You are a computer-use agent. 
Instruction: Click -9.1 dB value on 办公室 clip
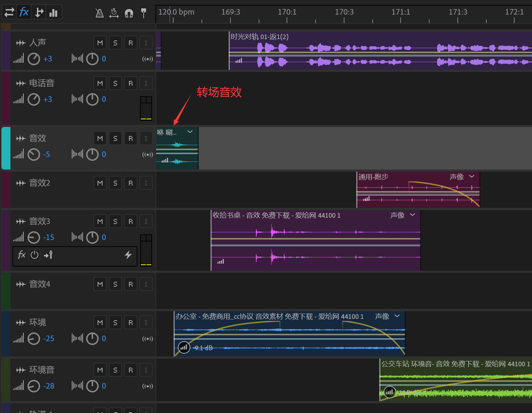(x=203, y=348)
